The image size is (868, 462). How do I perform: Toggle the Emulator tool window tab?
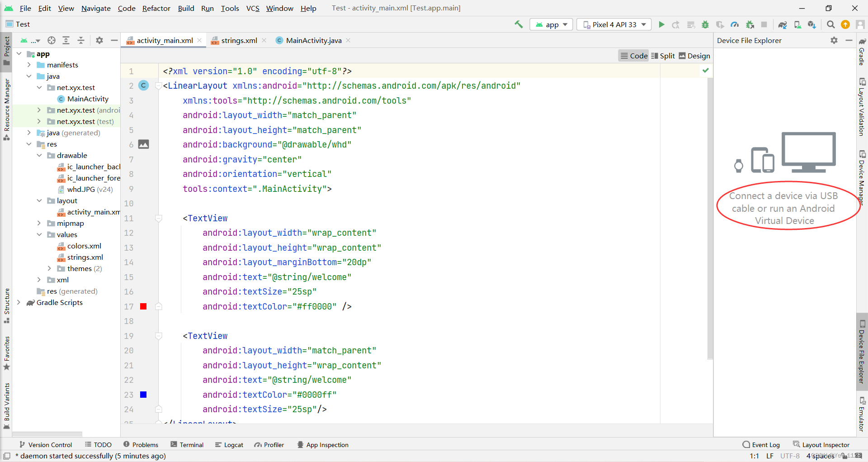[x=862, y=414]
